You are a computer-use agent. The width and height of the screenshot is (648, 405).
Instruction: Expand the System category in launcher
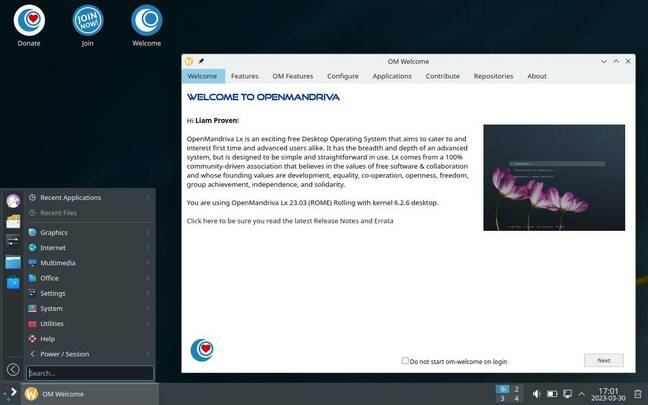90,308
